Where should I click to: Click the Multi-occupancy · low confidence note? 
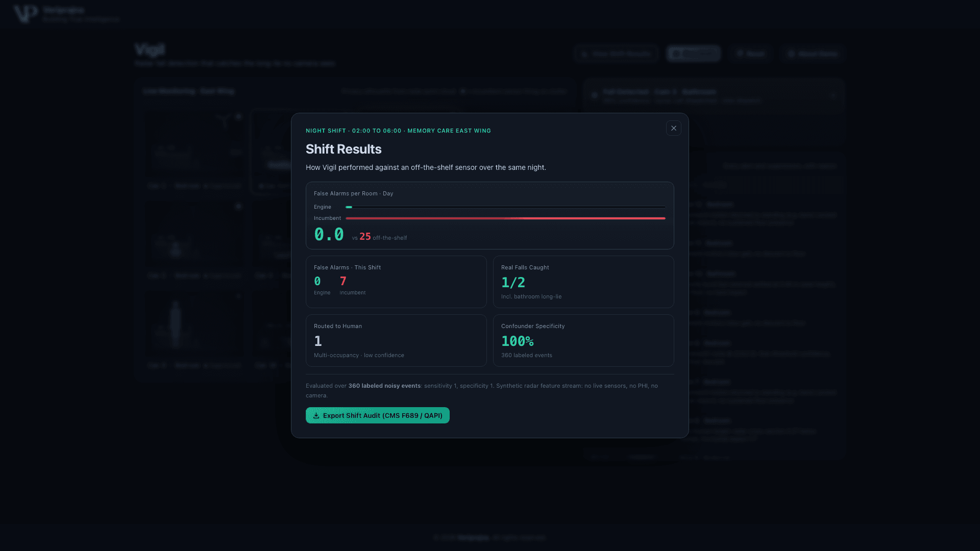359,355
